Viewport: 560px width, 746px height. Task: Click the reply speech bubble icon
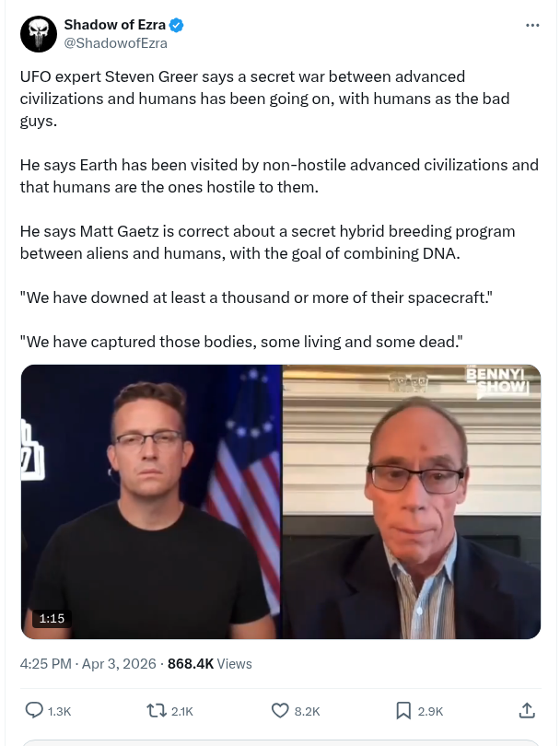coord(34,711)
